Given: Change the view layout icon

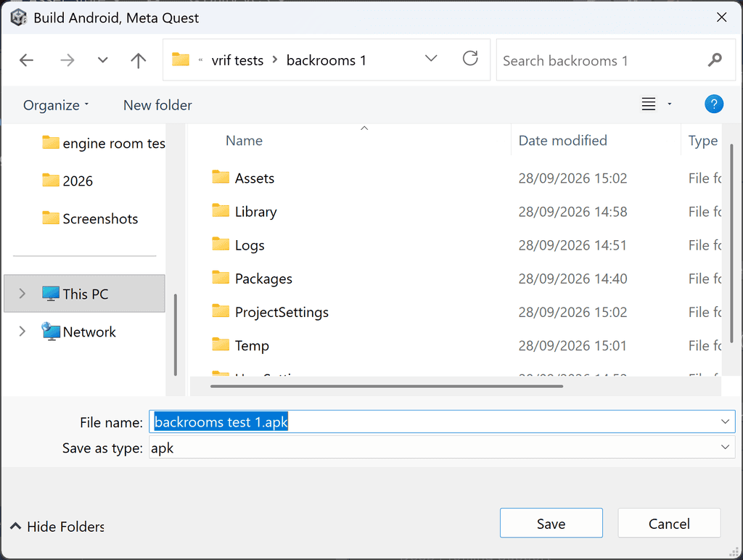Looking at the screenshot, I should point(649,104).
